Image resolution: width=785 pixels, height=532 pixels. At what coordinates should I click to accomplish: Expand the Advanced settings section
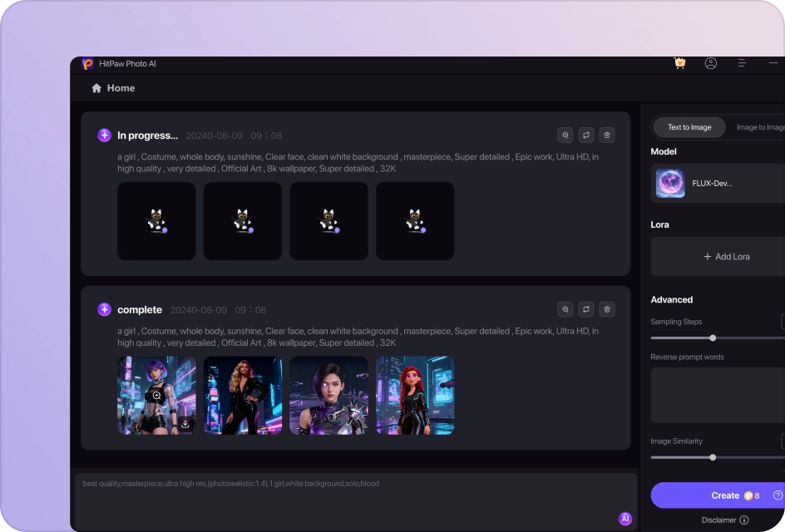[x=672, y=299]
